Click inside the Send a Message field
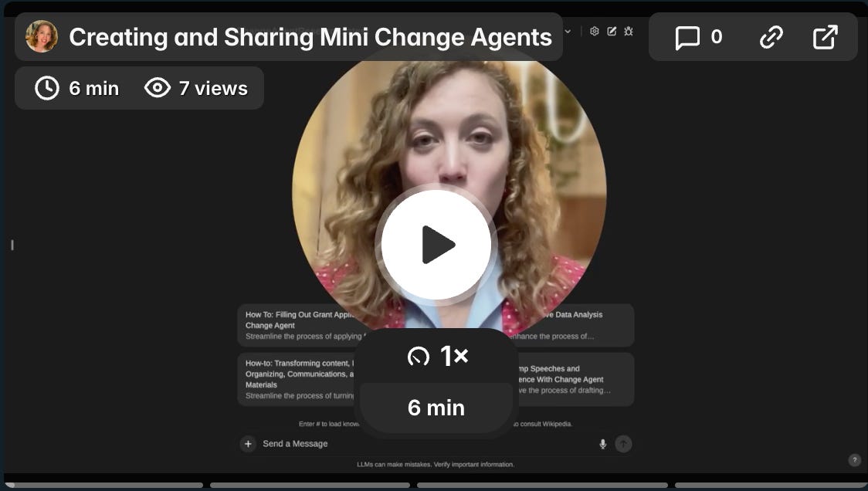 (x=324, y=443)
